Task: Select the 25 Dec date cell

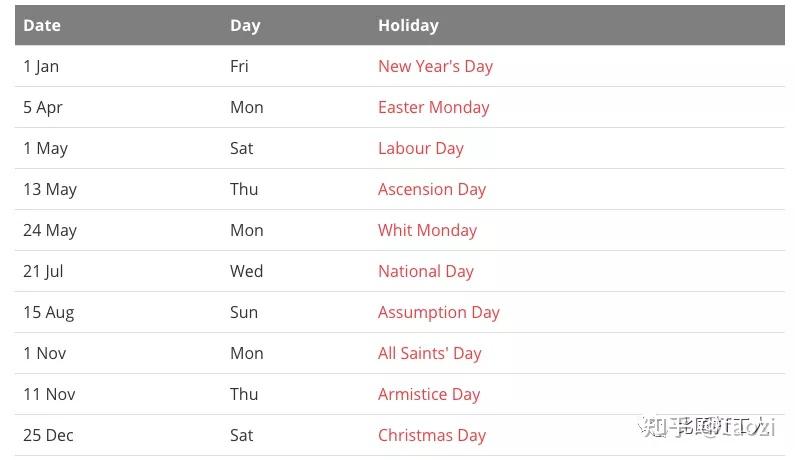Action: coord(49,435)
